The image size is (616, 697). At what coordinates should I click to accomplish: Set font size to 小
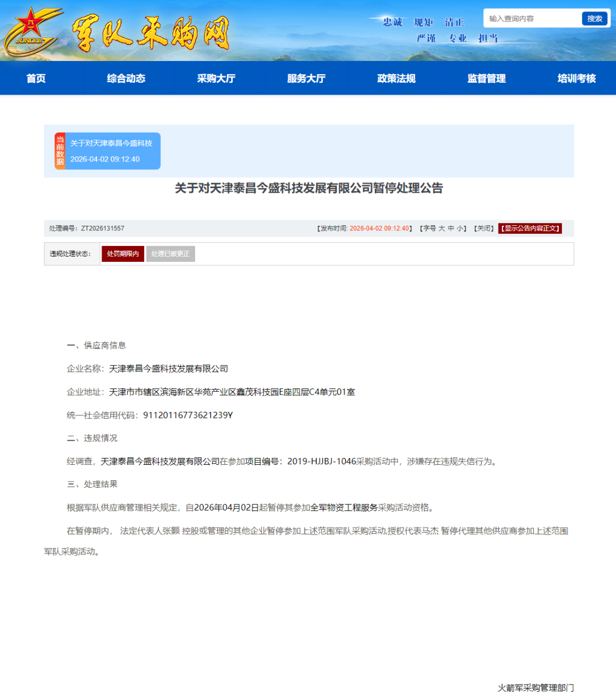(x=460, y=228)
